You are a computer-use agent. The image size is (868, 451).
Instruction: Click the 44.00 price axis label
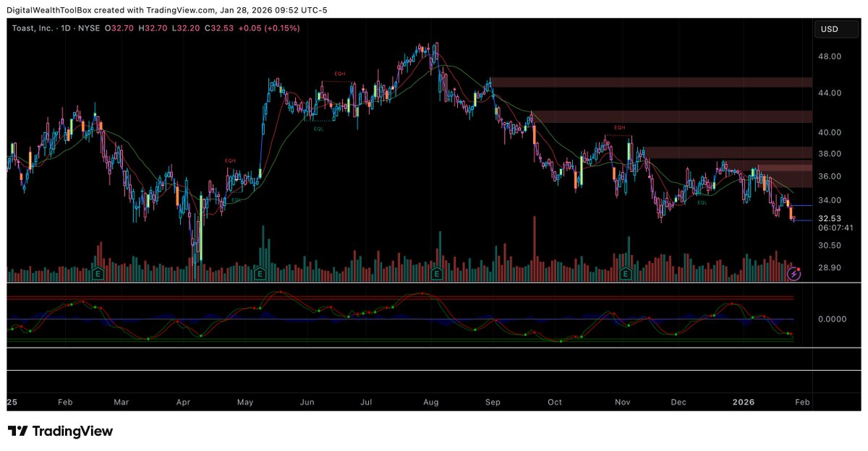[830, 93]
